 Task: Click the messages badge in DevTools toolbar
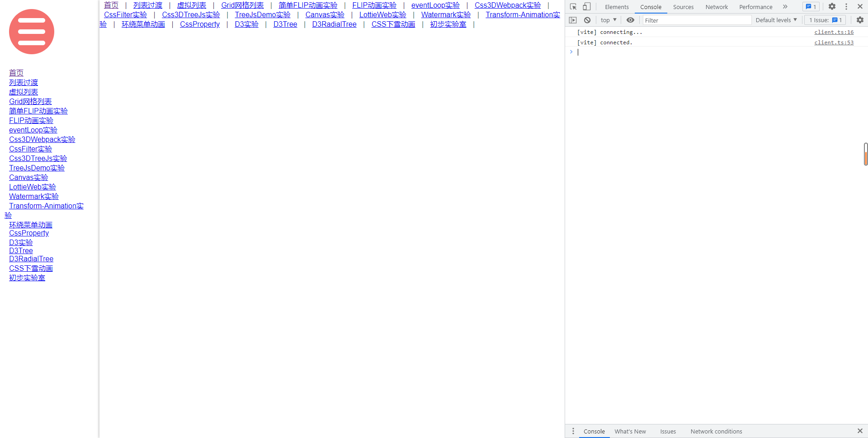click(811, 7)
